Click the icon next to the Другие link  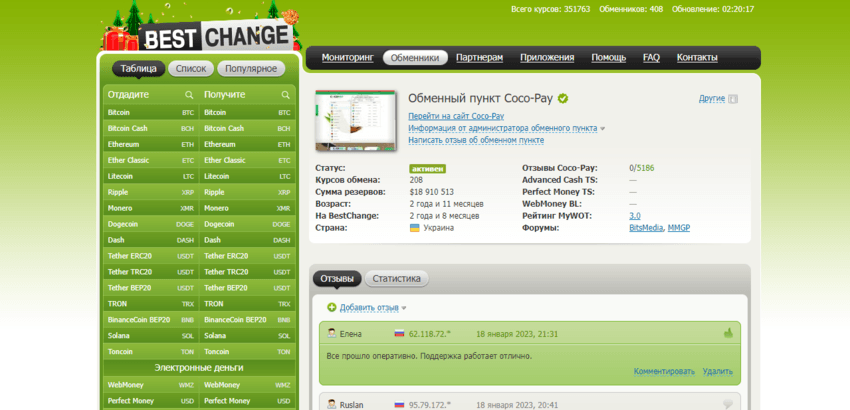(x=733, y=99)
